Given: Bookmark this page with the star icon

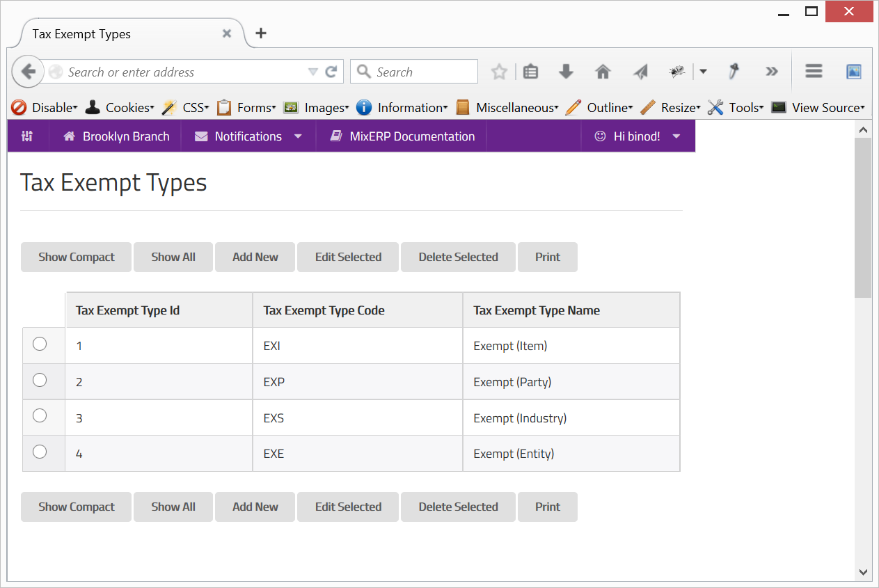Looking at the screenshot, I should tap(499, 72).
